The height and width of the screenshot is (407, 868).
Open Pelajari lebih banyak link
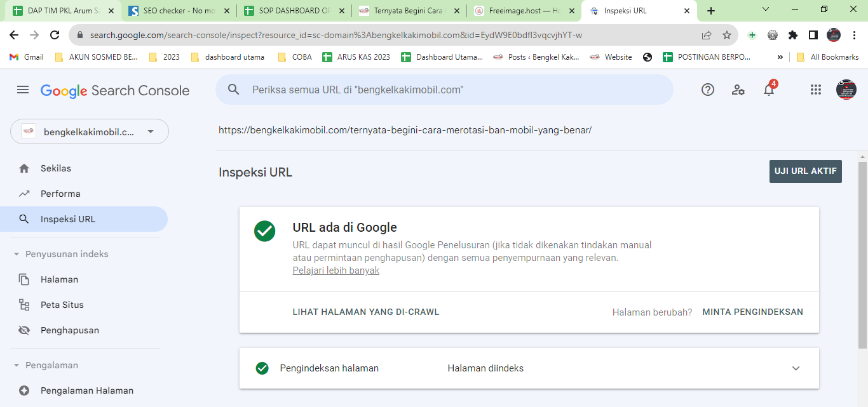click(336, 270)
